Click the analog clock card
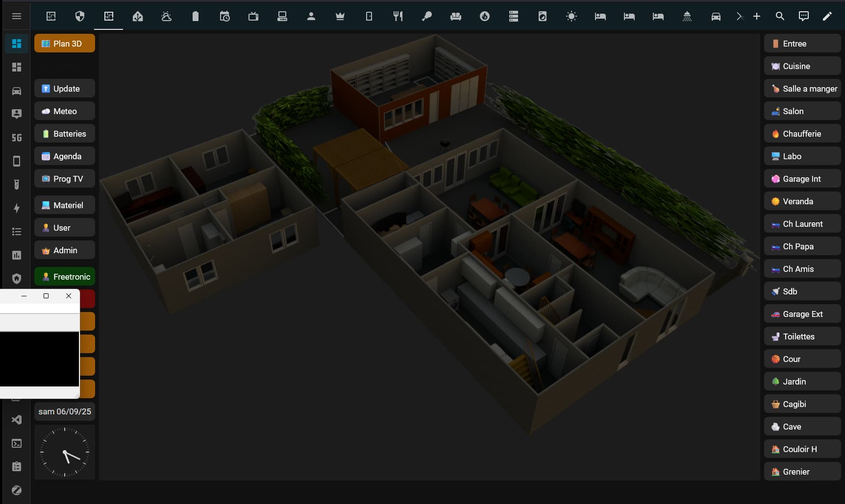The height and width of the screenshot is (504, 845). point(65,452)
